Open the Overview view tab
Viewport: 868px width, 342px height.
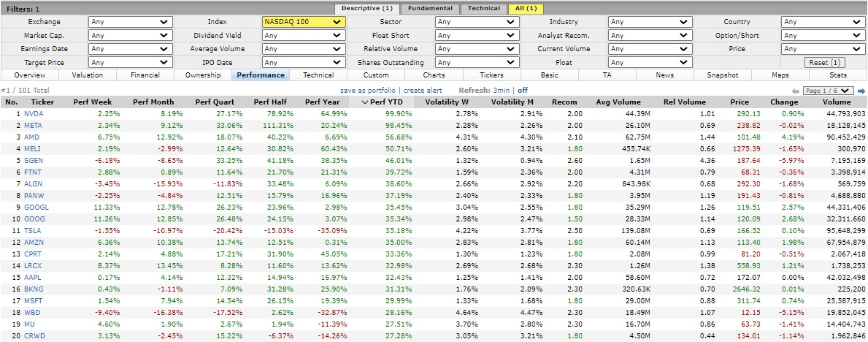tap(30, 75)
